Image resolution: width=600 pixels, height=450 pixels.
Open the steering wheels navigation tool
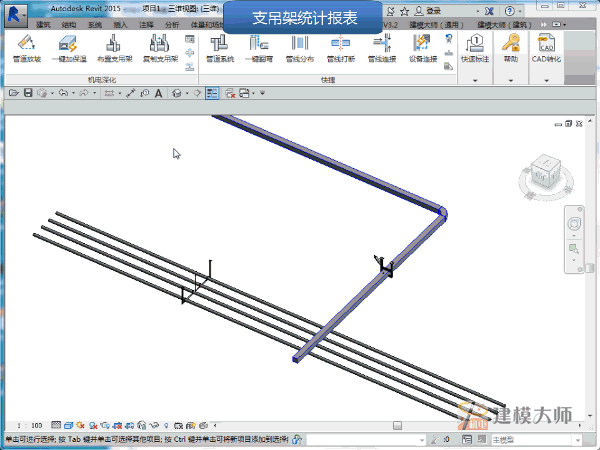574,223
